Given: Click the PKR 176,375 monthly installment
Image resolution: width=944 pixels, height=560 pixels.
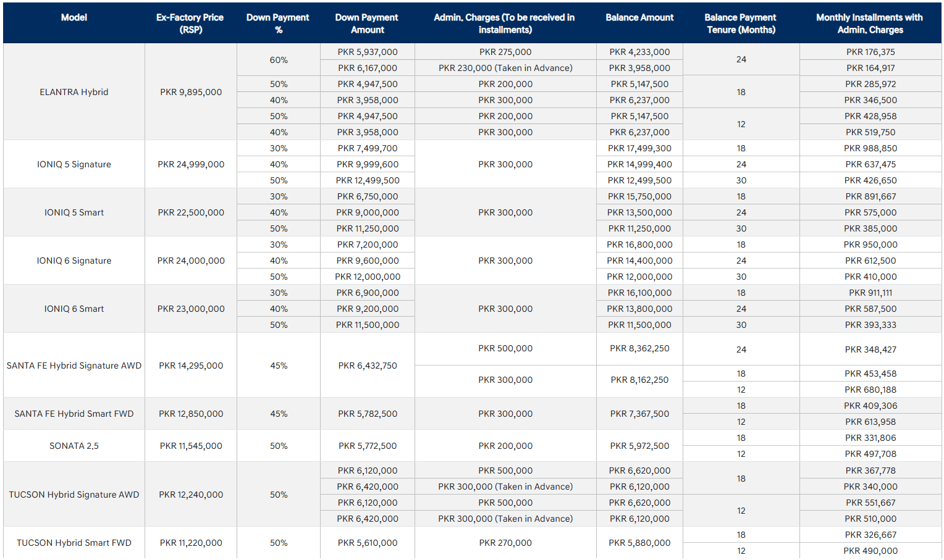Looking at the screenshot, I should point(870,52).
